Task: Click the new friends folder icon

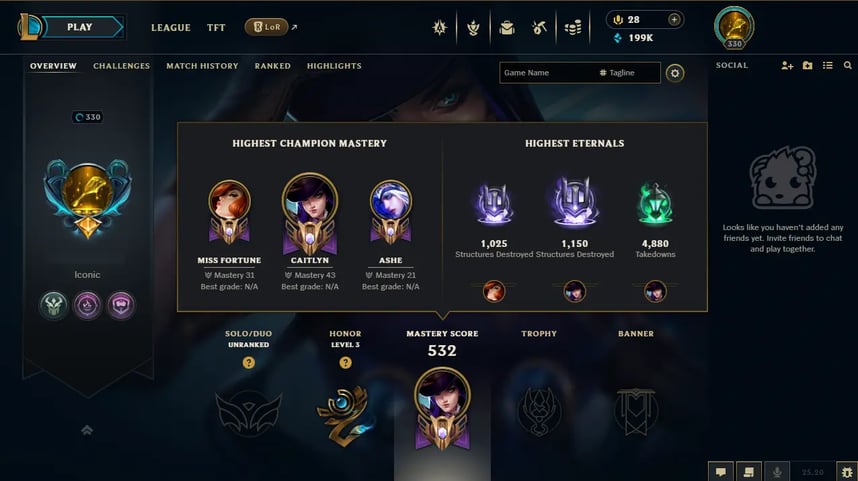Action: click(807, 66)
